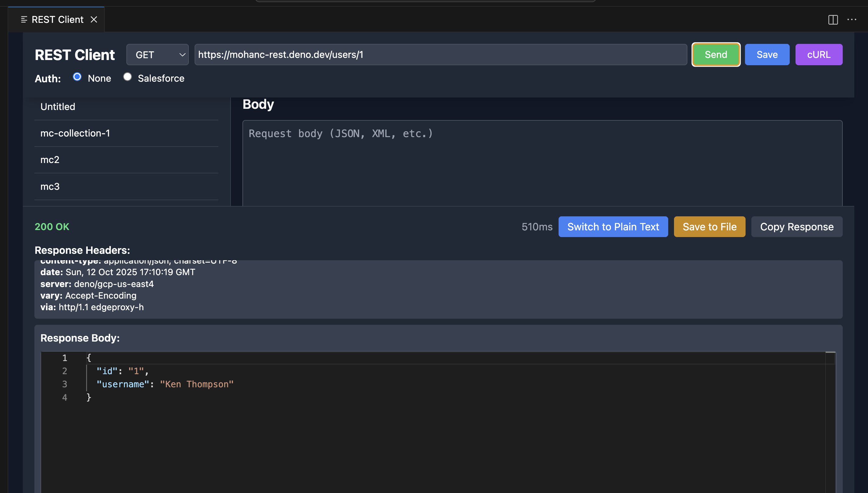The width and height of the screenshot is (868, 493).
Task: Switch response view to Plain Text
Action: click(613, 227)
